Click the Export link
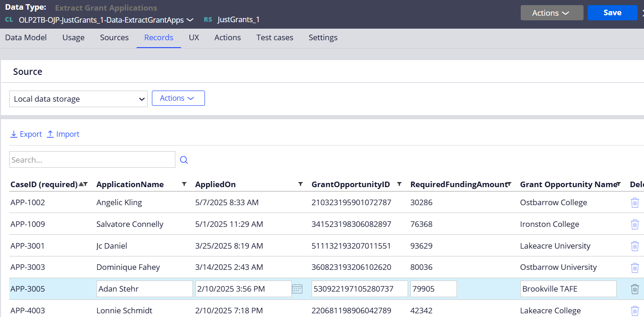The height and width of the screenshot is (317, 644). point(26,134)
